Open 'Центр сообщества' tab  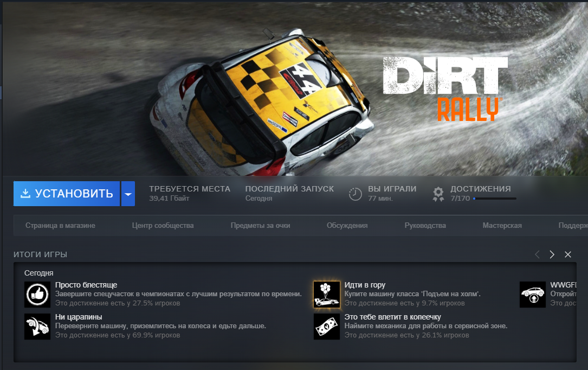(x=163, y=226)
